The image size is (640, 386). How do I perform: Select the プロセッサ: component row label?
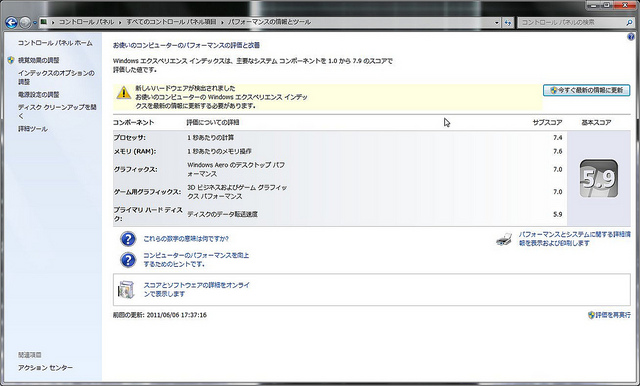coord(129,138)
